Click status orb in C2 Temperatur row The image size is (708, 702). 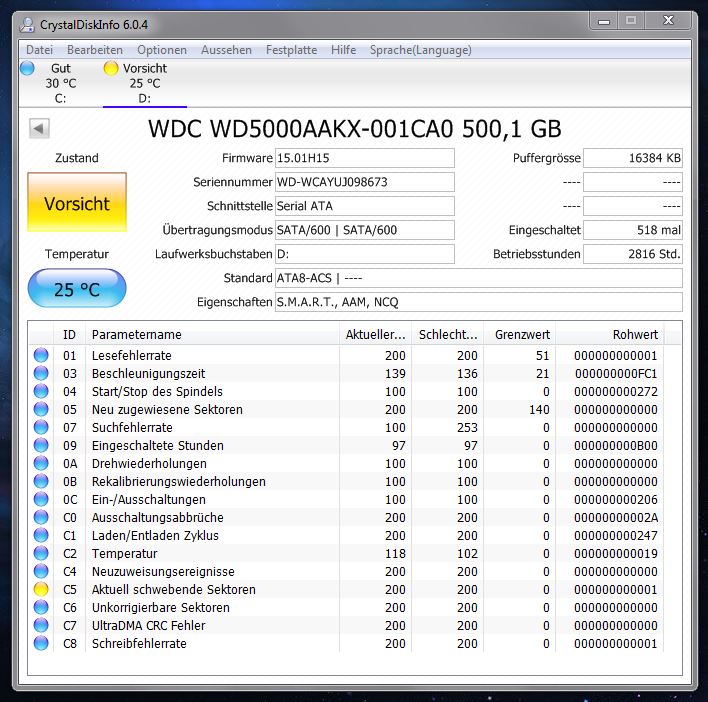[x=41, y=553]
